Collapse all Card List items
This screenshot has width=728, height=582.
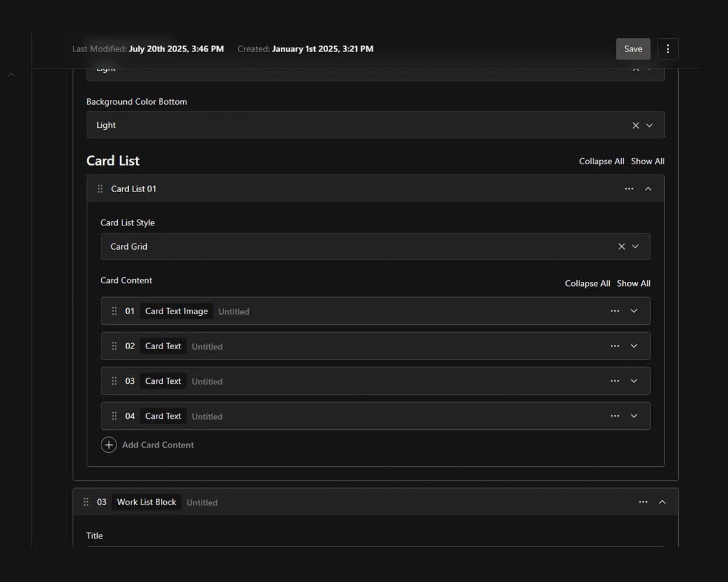click(601, 161)
